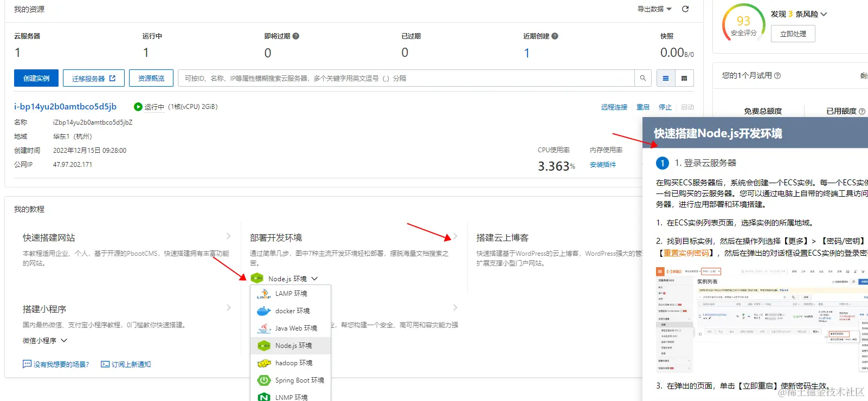Click the help icon next to 即将过期
868x401 pixels.
coord(296,36)
